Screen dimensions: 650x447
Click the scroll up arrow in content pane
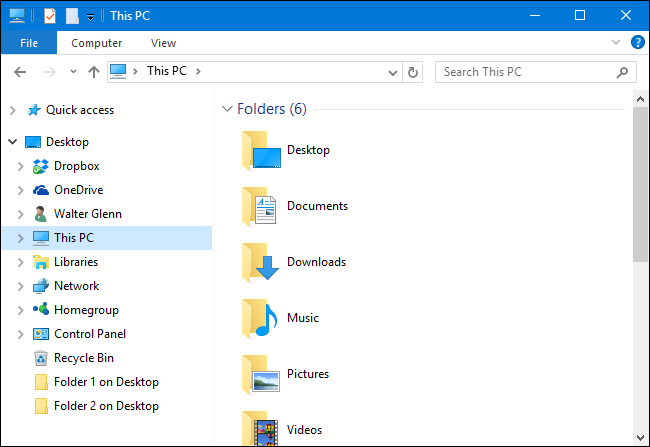[x=640, y=99]
